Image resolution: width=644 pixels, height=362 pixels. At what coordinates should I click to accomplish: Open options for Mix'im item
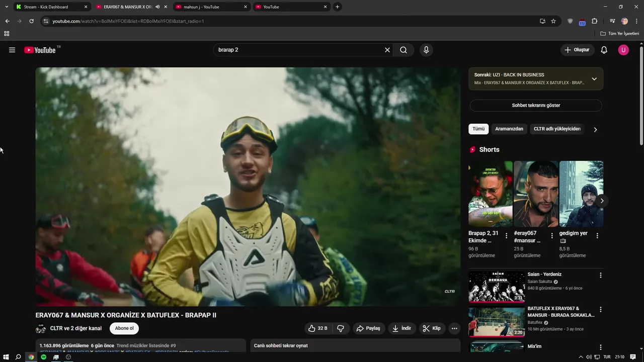[600, 347]
